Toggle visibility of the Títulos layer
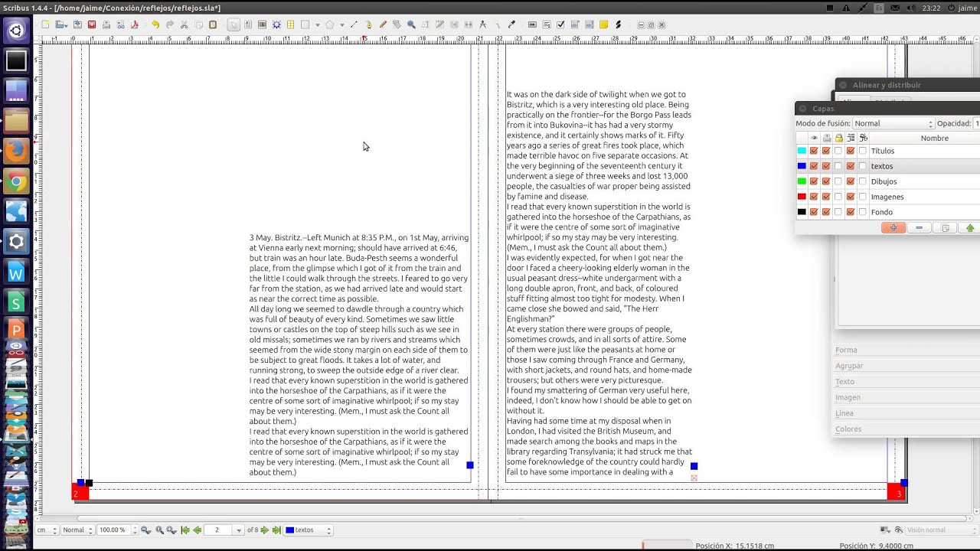This screenshot has height=551, width=980. pos(814,151)
